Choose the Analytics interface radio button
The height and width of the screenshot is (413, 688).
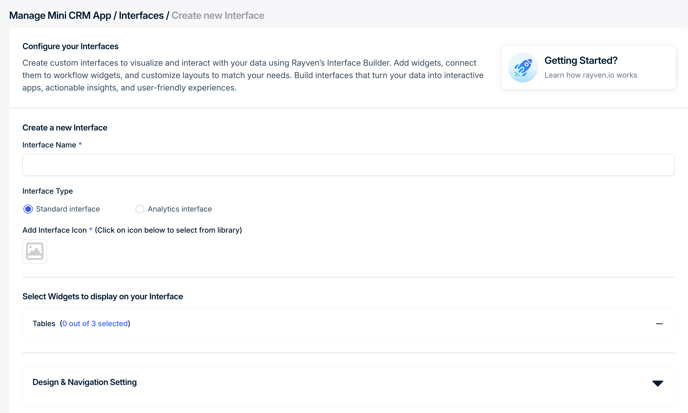pyautogui.click(x=140, y=209)
